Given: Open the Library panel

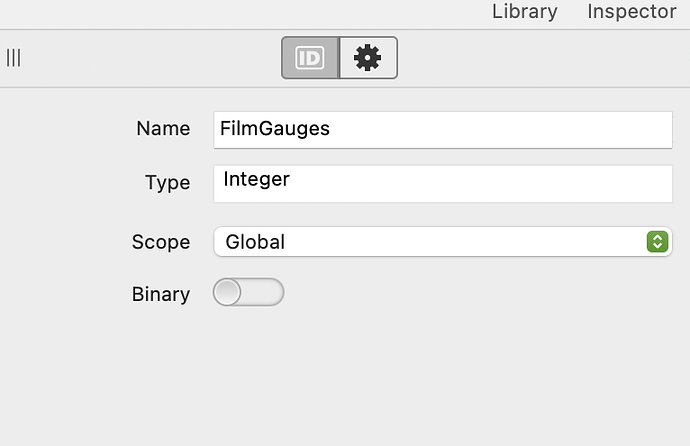Looking at the screenshot, I should pos(525,11).
